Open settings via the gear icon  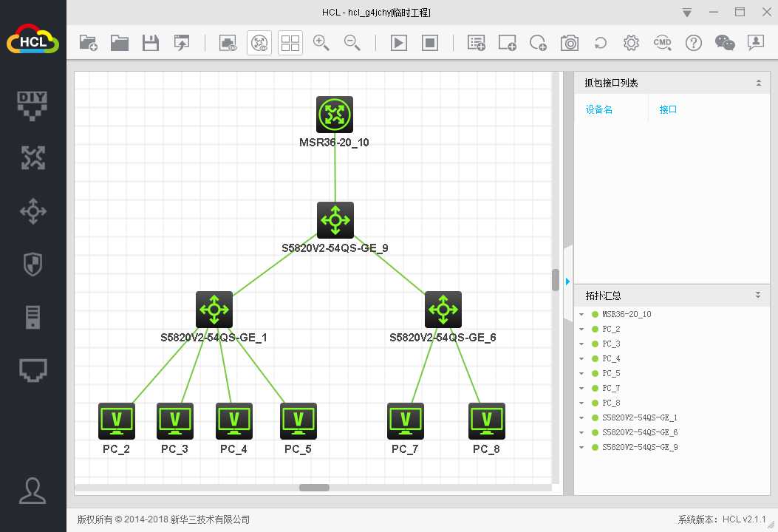(631, 43)
